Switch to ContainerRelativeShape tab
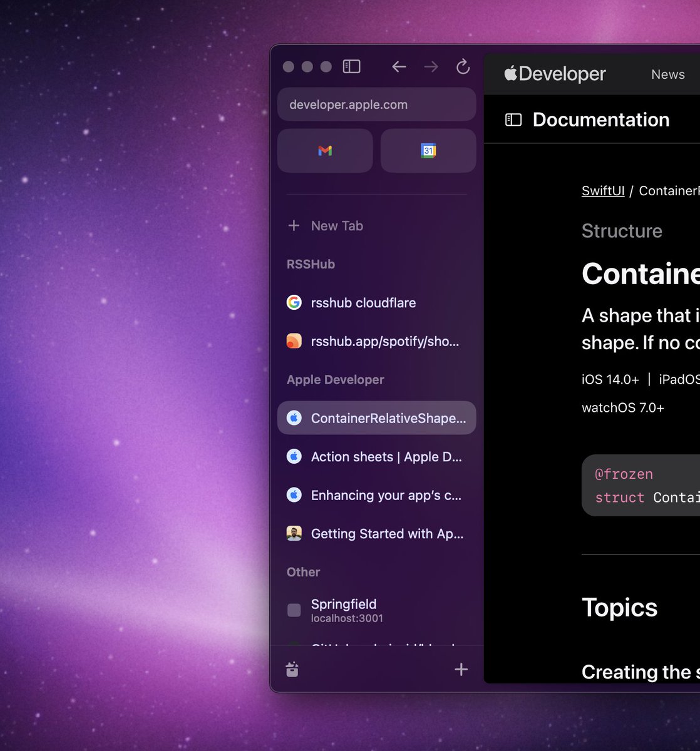 click(x=376, y=418)
